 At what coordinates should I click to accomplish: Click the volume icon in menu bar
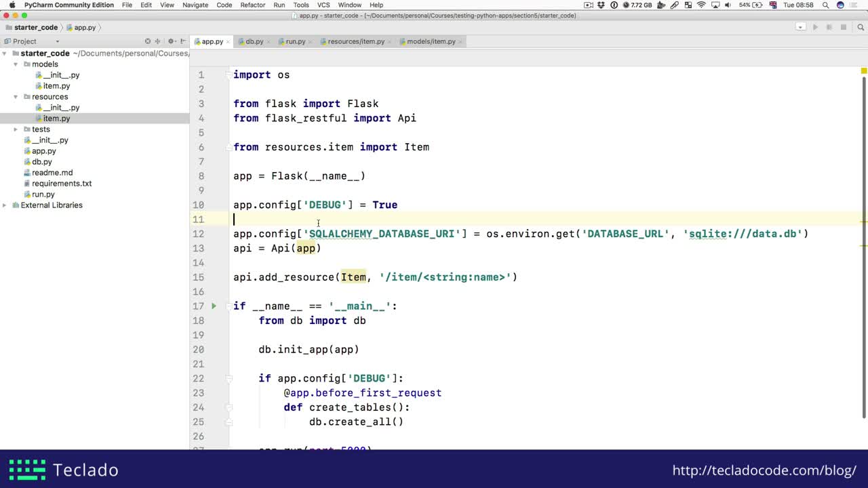coord(728,5)
